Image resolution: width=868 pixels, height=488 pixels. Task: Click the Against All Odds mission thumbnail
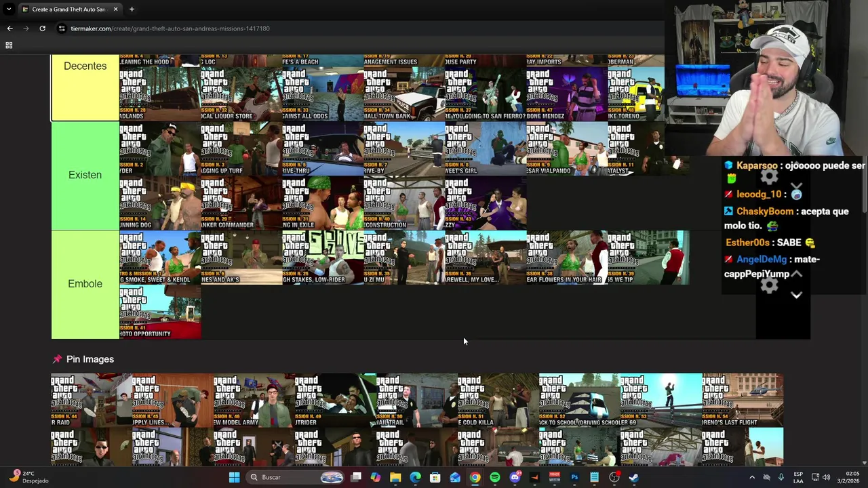[x=323, y=94]
